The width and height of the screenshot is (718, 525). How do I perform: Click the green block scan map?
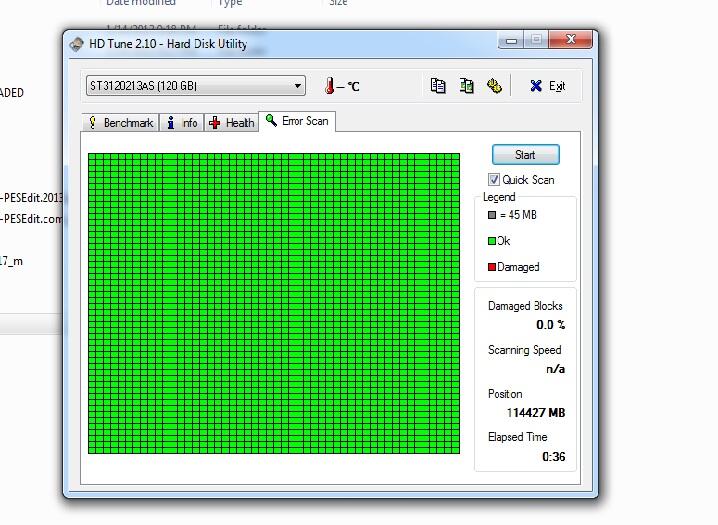pyautogui.click(x=274, y=303)
